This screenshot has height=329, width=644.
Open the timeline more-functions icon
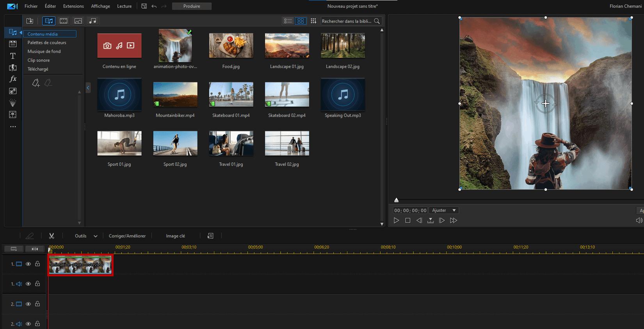point(210,236)
